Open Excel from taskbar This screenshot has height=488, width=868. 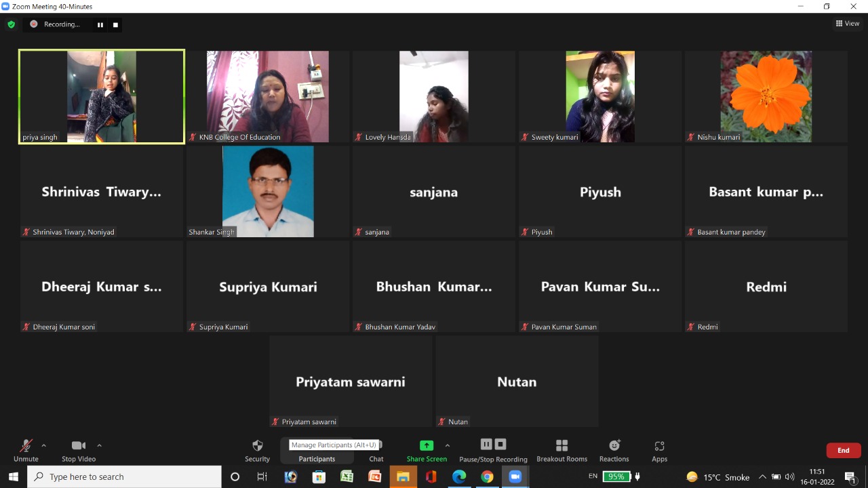pos(347,476)
